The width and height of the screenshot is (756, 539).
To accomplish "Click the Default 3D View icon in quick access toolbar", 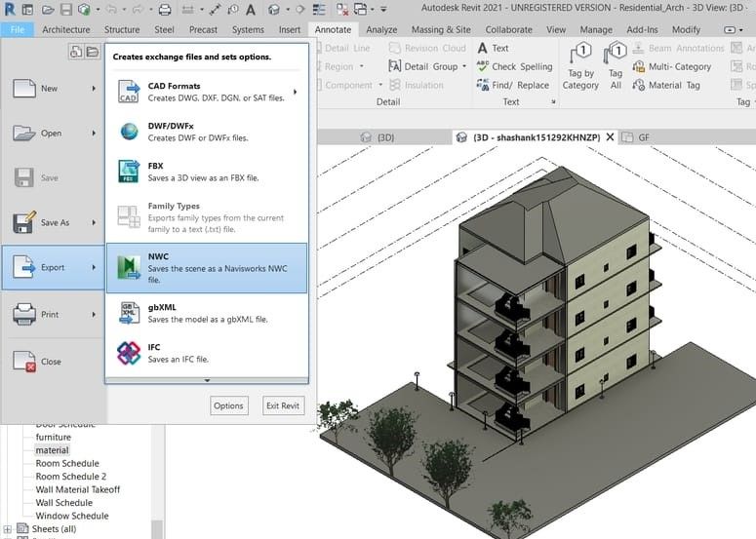I will (x=274, y=9).
